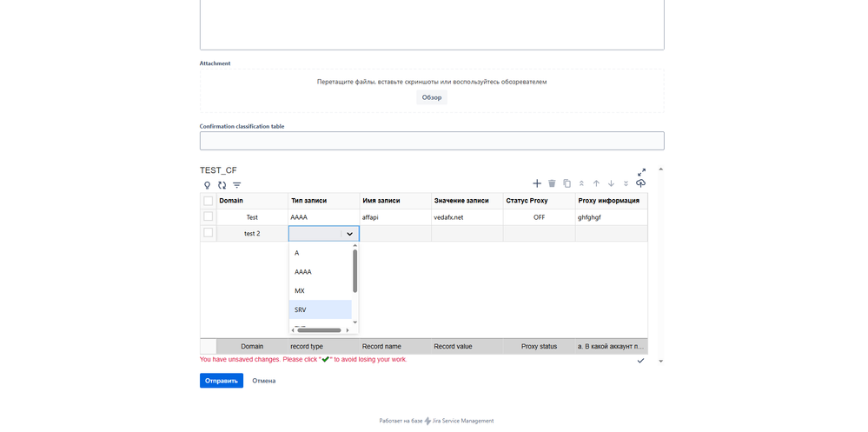Click the Confirmation classification table input field

(x=432, y=141)
